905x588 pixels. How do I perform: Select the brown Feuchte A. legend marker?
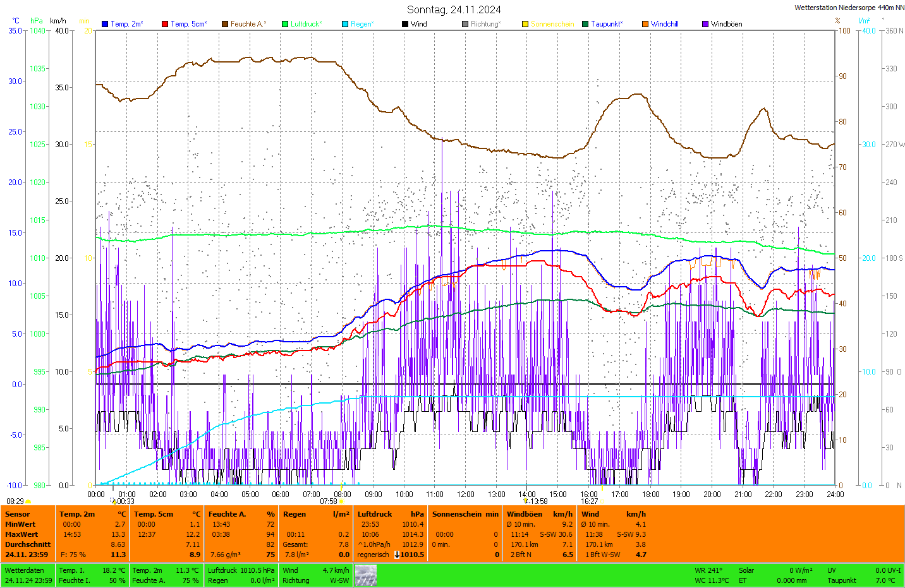[x=225, y=24]
